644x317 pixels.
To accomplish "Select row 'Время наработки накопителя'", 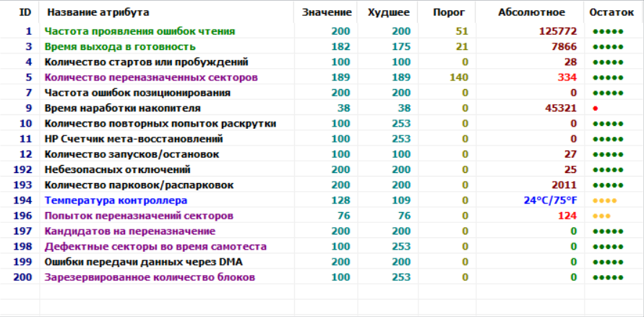I will click(122, 108).
